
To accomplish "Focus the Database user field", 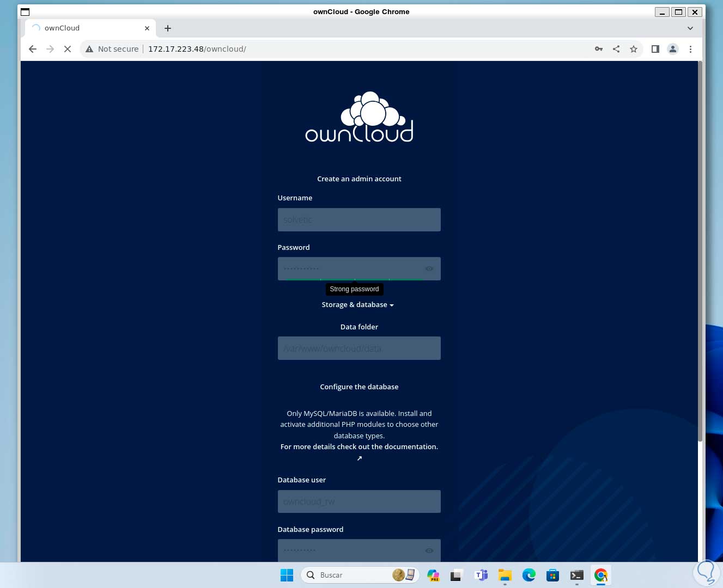I will pyautogui.click(x=359, y=501).
